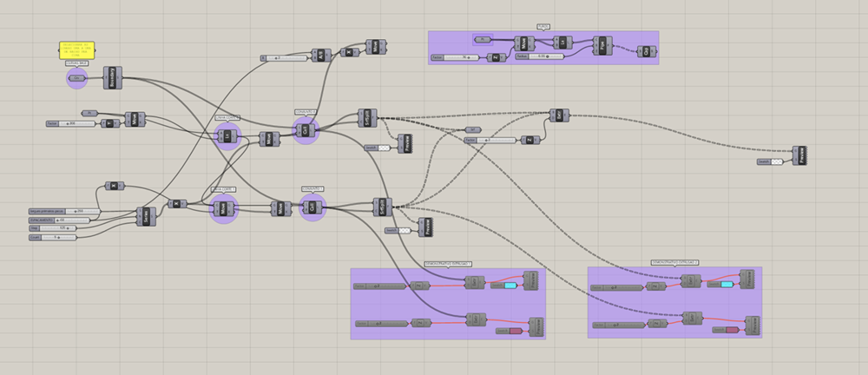Select the Move between Ln and the CONJUNTO 0 circle
The image size is (868, 375).
270,139
